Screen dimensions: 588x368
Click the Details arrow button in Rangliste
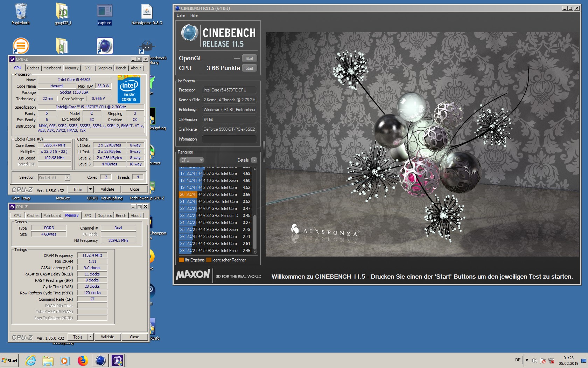[x=254, y=160]
